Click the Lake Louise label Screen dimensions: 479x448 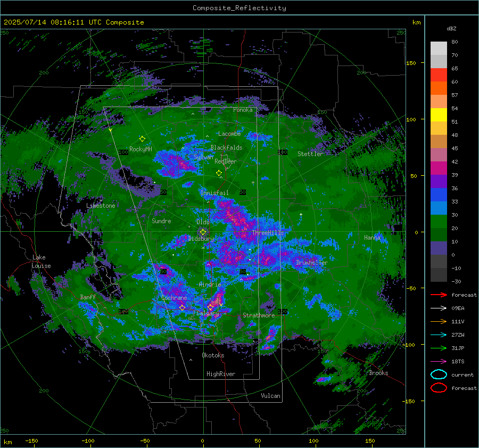41,262
